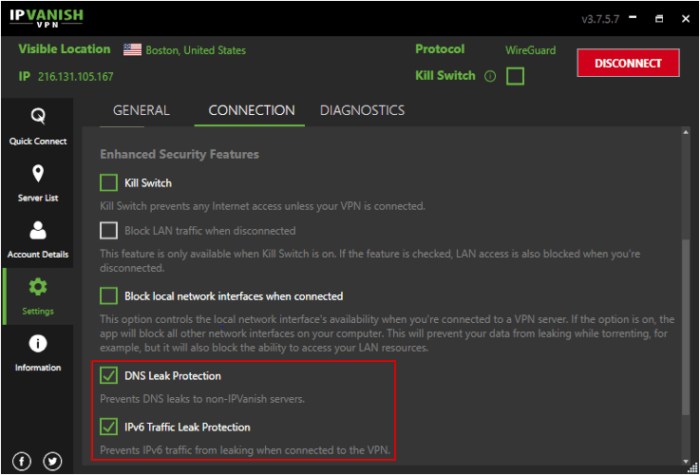The height and width of the screenshot is (475, 700).
Task: Enable Kill Switch under Enhanced Security Features
Action: point(108,183)
